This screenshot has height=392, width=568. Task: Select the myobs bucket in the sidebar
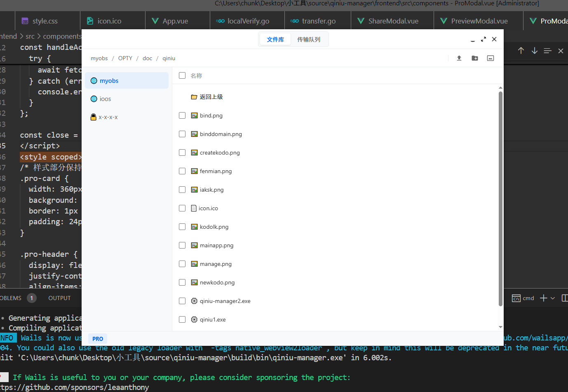coord(127,81)
